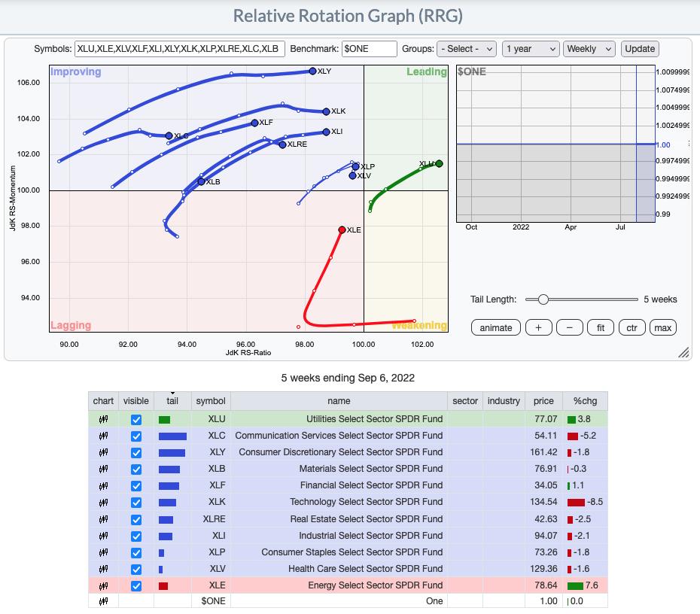This screenshot has width=700, height=614.
Task: Uncheck visible checkbox for XLC
Action: [x=136, y=436]
